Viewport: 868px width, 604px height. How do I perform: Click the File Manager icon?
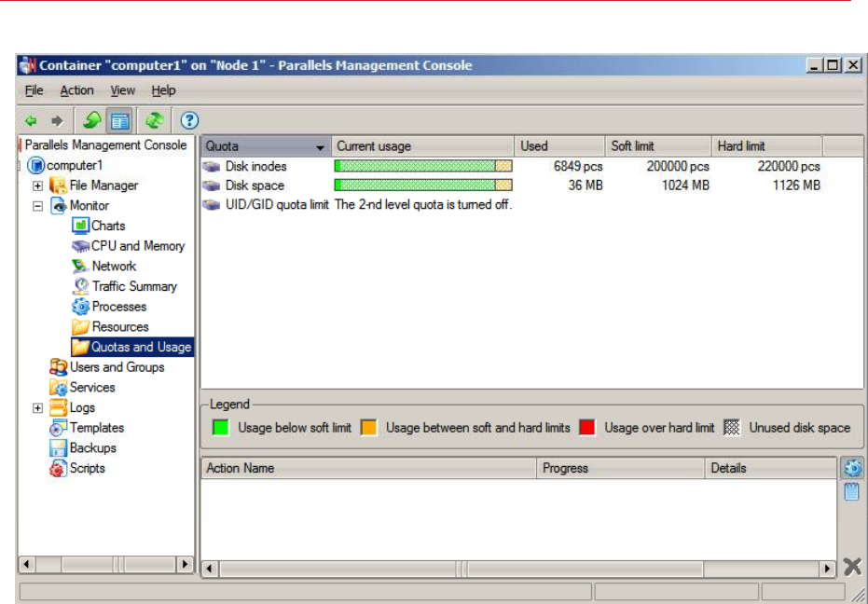pos(58,185)
